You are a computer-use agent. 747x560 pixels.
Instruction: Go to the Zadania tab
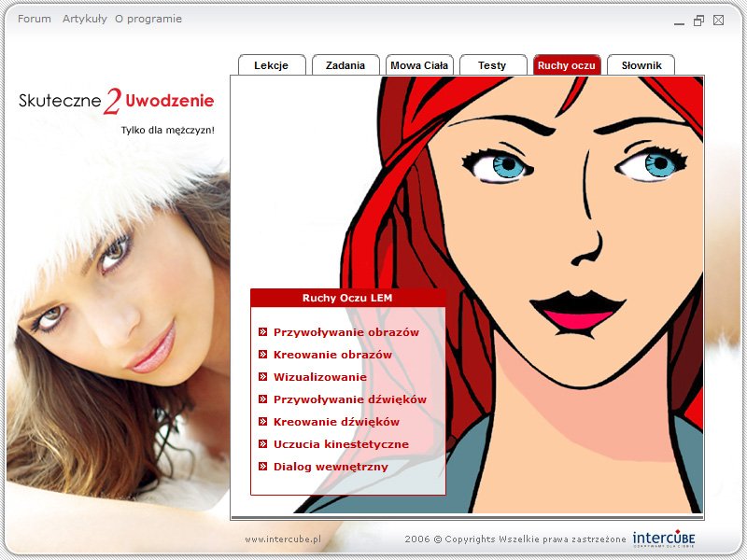[345, 65]
